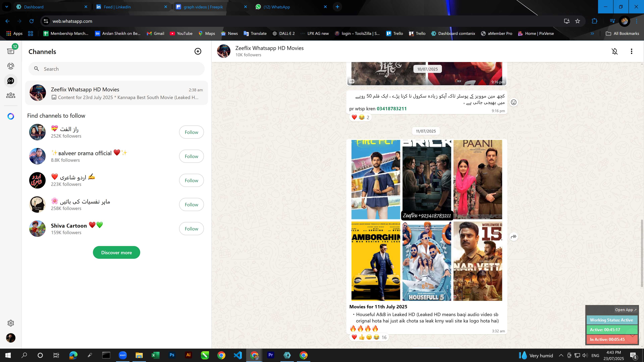Follow ماہر نفسیات کی باتیں channel

191,204
